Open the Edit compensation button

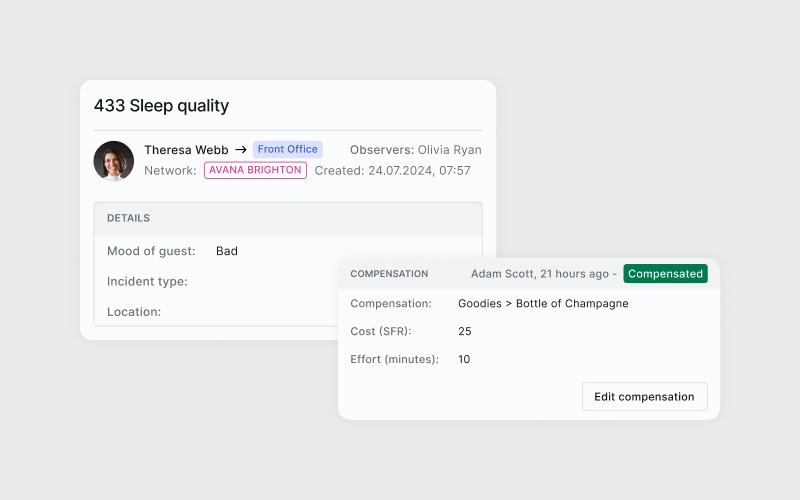[644, 396]
